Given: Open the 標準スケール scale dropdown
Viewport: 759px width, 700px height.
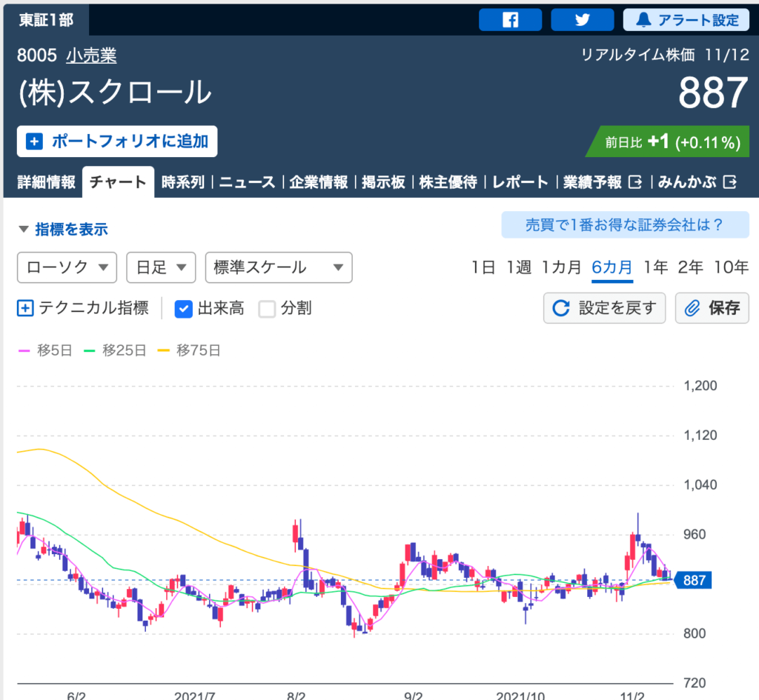Looking at the screenshot, I should [x=279, y=267].
